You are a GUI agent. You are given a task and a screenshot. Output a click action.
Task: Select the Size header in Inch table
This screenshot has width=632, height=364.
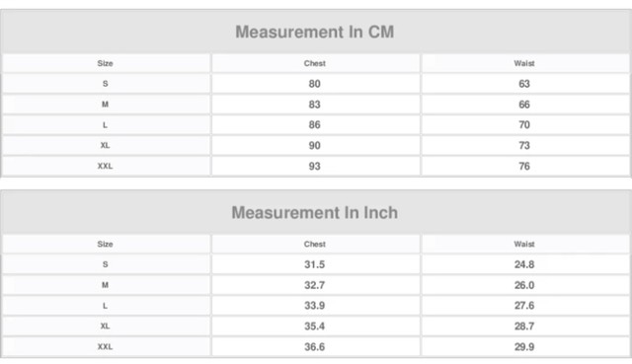pos(106,244)
